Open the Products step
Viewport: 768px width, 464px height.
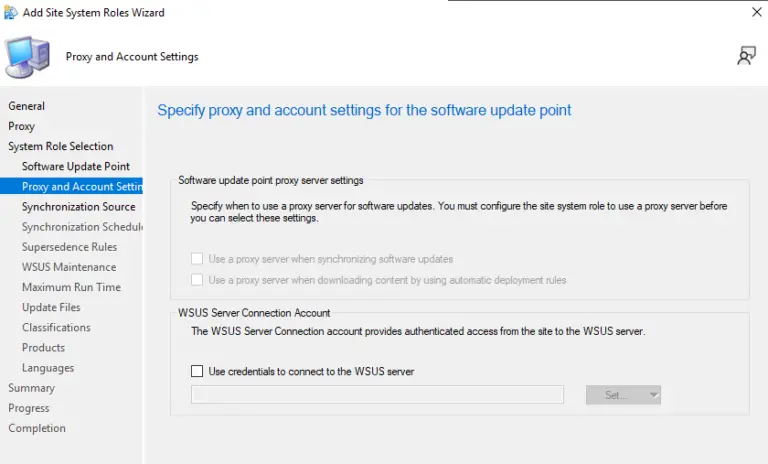[x=43, y=347]
